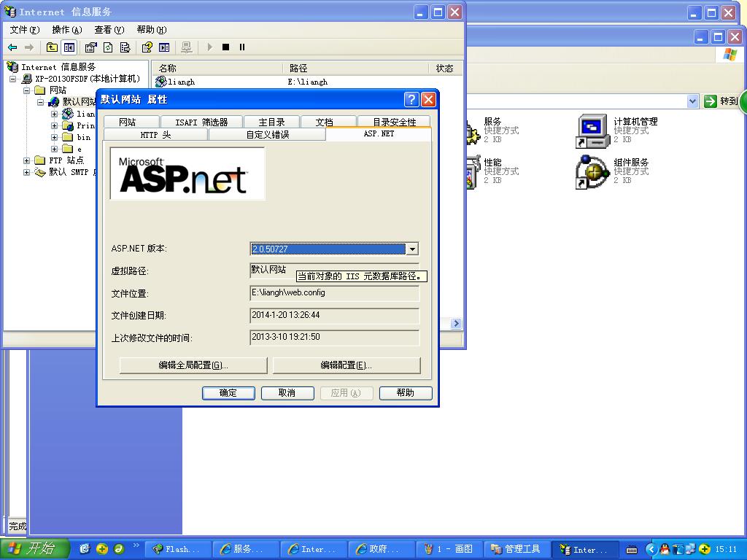
Task: Expand the Prin folder node
Action: (x=54, y=125)
